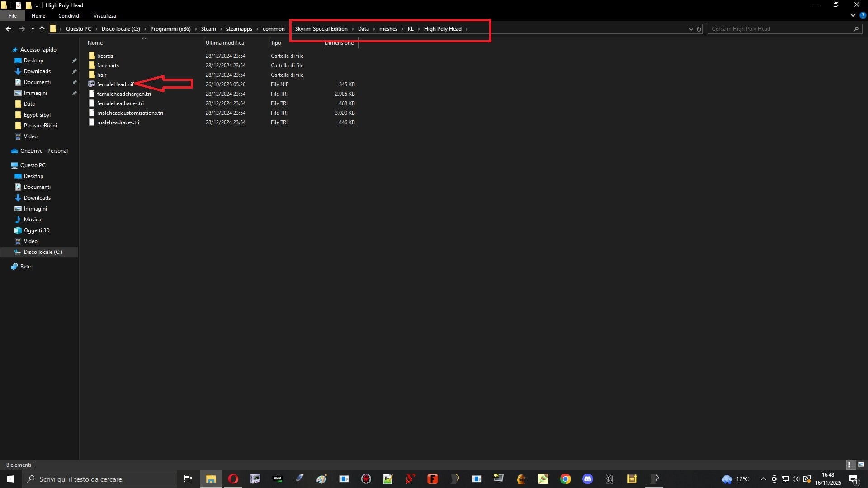Open Explorer help question mark icon
This screenshot has width=868, height=488.
pyautogui.click(x=863, y=15)
